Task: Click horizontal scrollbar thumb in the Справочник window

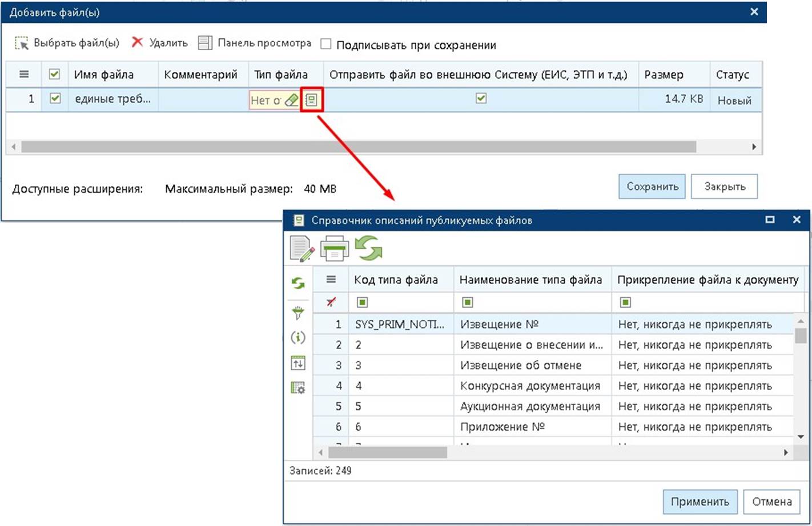Action: (387, 452)
